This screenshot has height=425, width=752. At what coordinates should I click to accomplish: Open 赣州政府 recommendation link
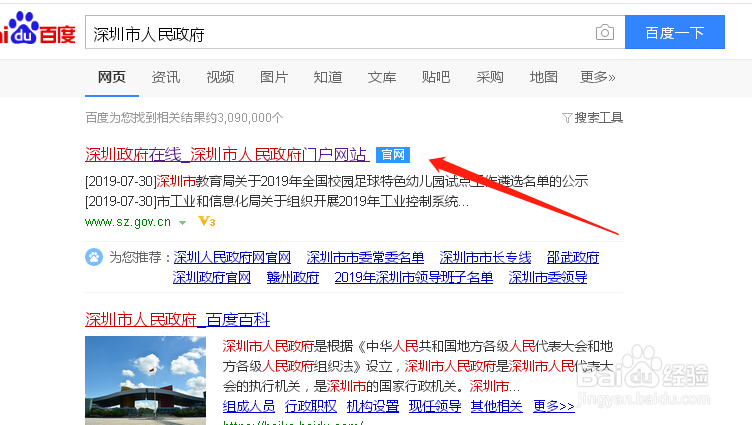pos(293,277)
